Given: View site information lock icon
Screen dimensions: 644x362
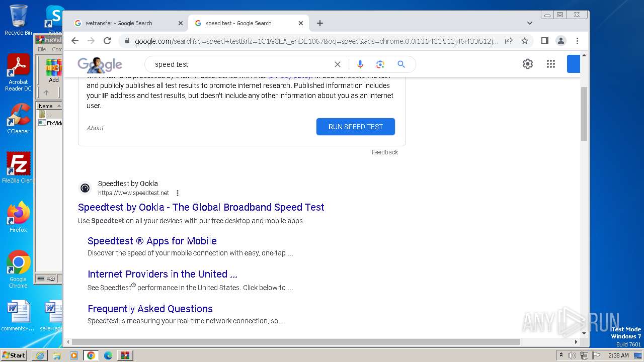Looking at the screenshot, I should [x=127, y=41].
